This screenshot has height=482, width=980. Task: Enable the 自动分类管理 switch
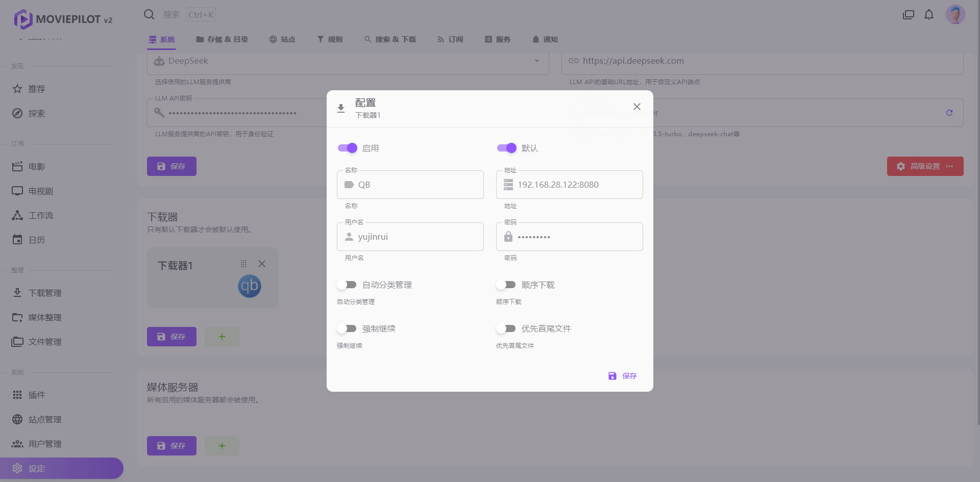coord(348,285)
